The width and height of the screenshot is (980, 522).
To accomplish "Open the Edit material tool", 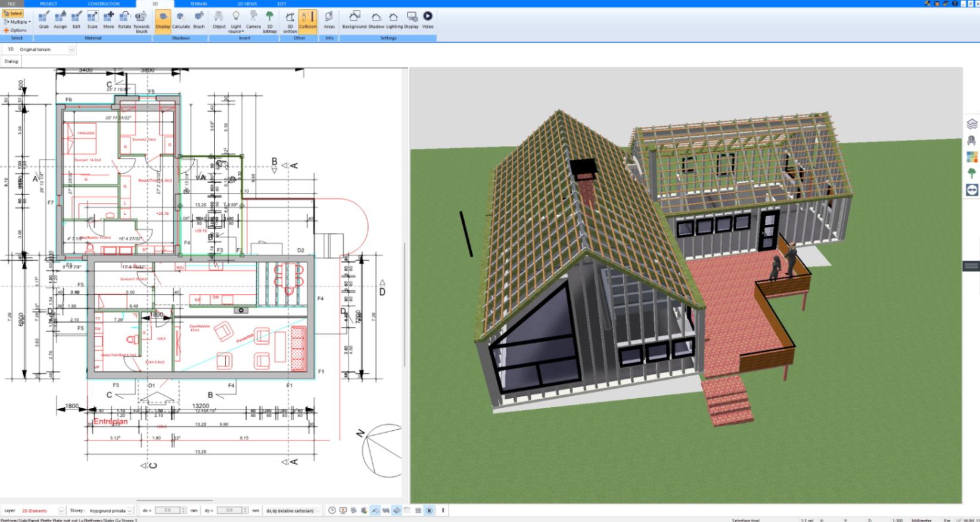I will tap(76, 20).
